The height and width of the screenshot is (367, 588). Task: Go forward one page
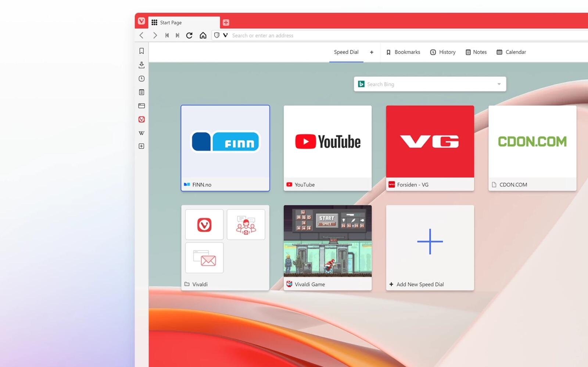155,35
